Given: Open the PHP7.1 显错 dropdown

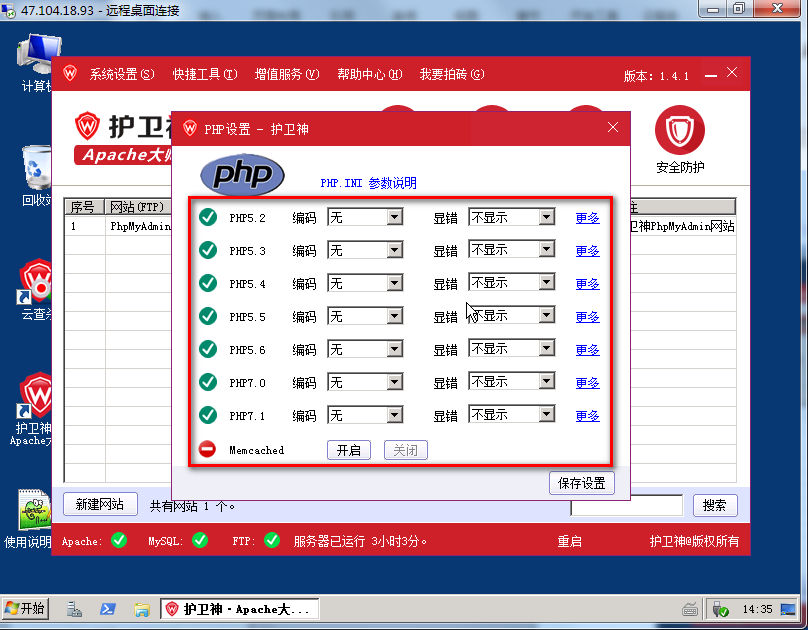Looking at the screenshot, I should click(511, 414).
